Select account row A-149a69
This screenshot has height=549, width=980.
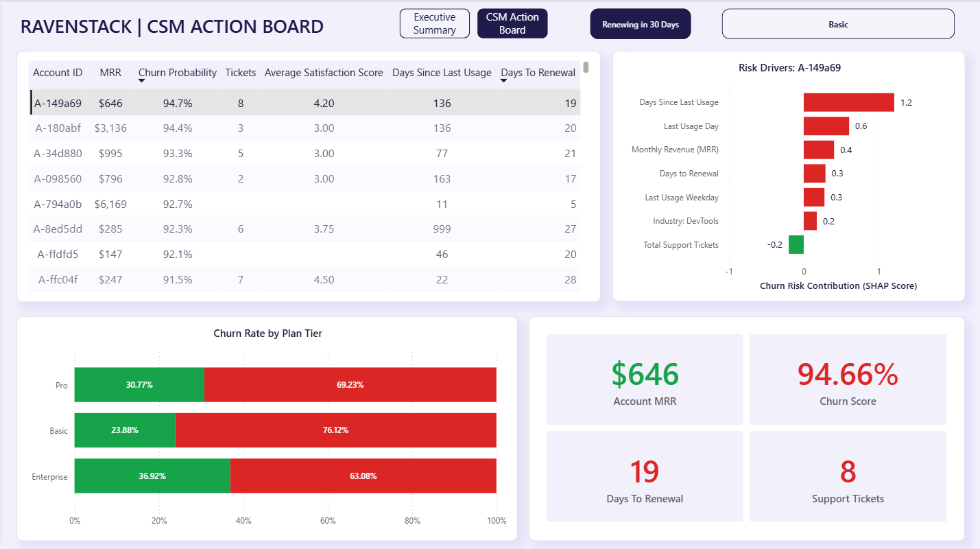click(x=305, y=103)
